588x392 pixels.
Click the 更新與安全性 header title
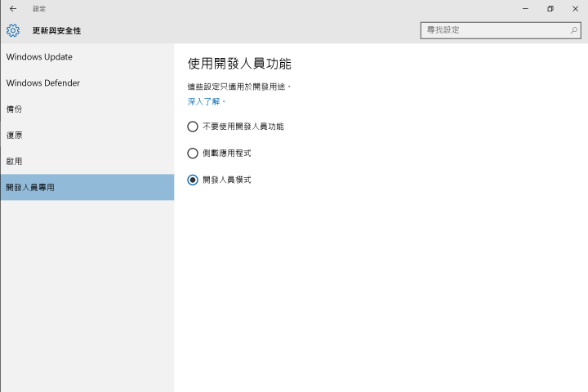pos(56,31)
